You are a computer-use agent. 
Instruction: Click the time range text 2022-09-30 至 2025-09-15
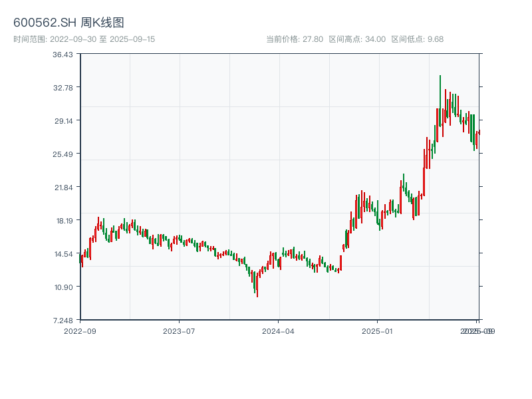[84, 39]
